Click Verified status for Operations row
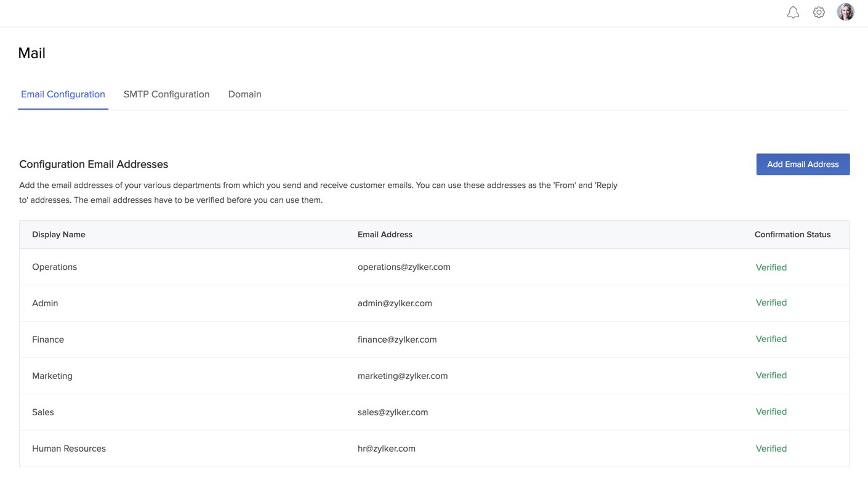This screenshot has height=480, width=868. pyautogui.click(x=771, y=267)
